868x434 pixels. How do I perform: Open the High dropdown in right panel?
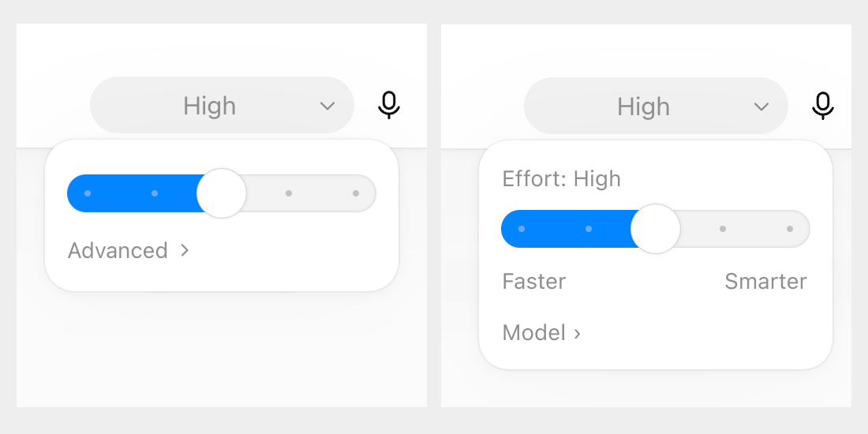pos(656,106)
